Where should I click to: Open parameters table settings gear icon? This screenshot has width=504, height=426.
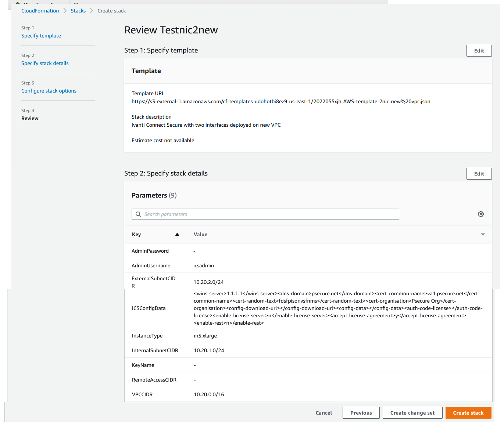(x=480, y=214)
